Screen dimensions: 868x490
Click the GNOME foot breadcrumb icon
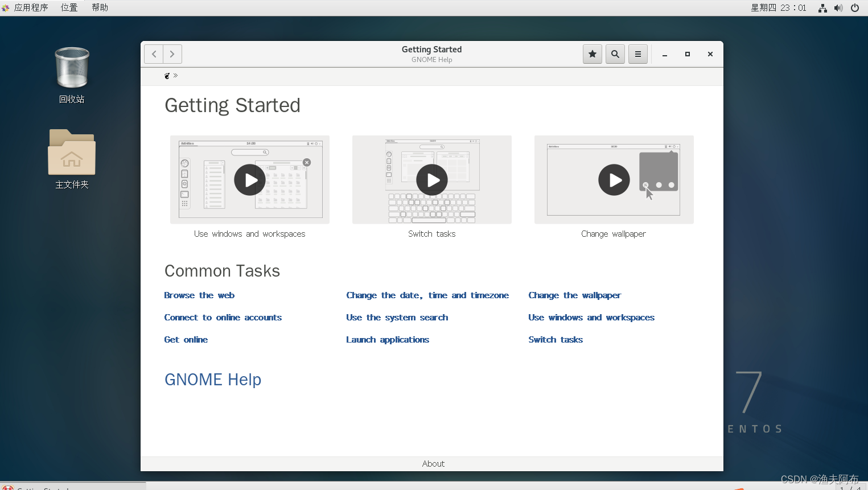coord(167,76)
